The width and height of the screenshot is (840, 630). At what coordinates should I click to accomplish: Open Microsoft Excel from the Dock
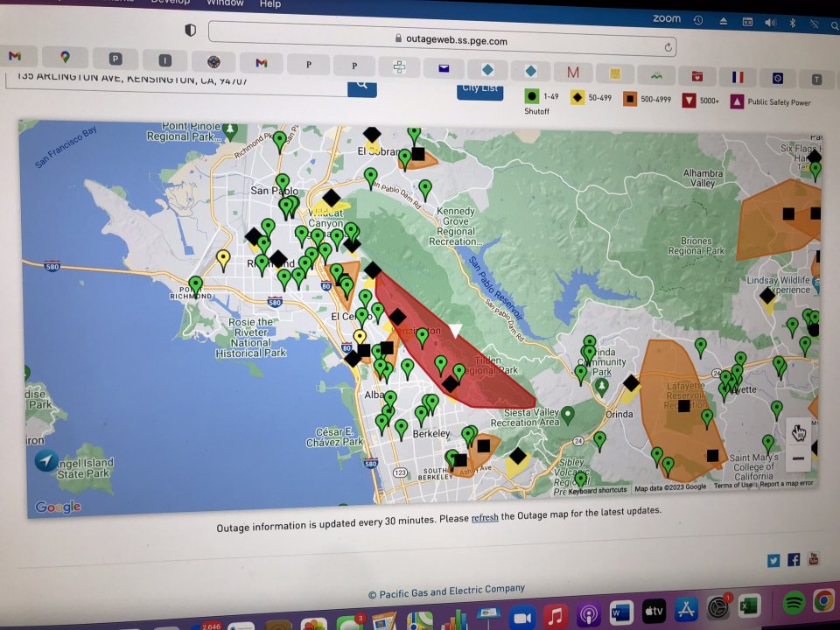click(x=749, y=606)
